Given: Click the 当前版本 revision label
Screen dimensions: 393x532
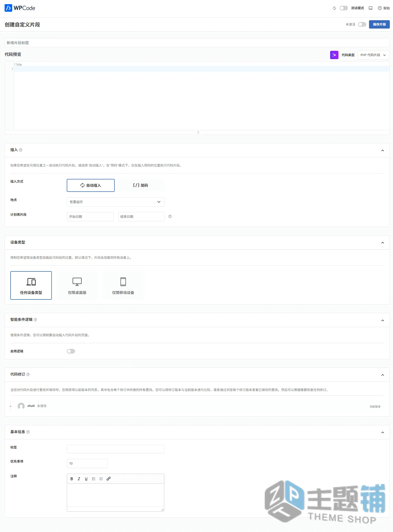Looking at the screenshot, I should pyautogui.click(x=375, y=407).
